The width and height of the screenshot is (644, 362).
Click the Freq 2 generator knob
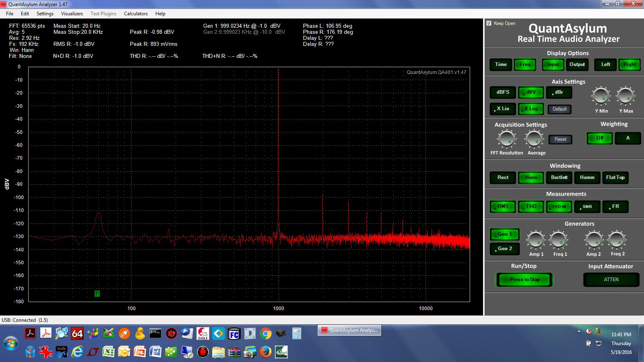(617, 240)
